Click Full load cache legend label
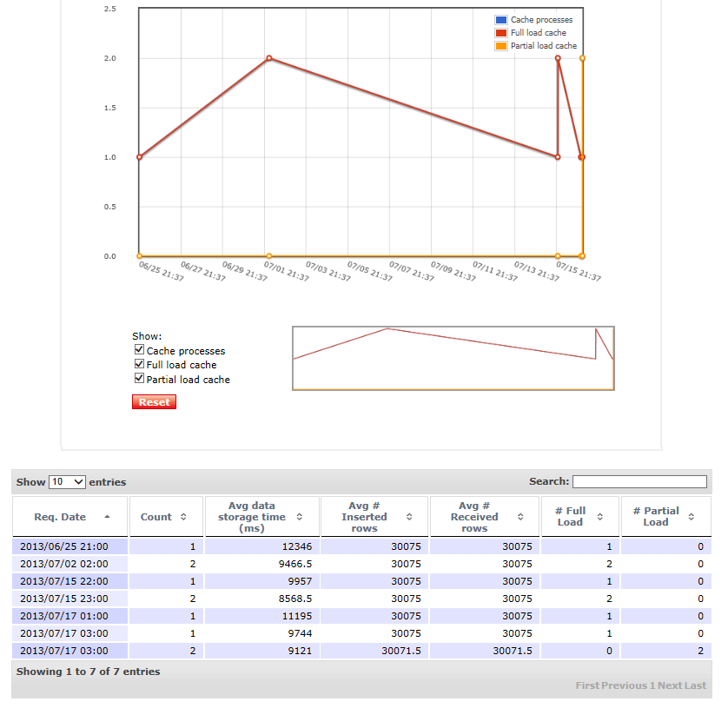Image resolution: width=728 pixels, height=728 pixels. tap(539, 33)
